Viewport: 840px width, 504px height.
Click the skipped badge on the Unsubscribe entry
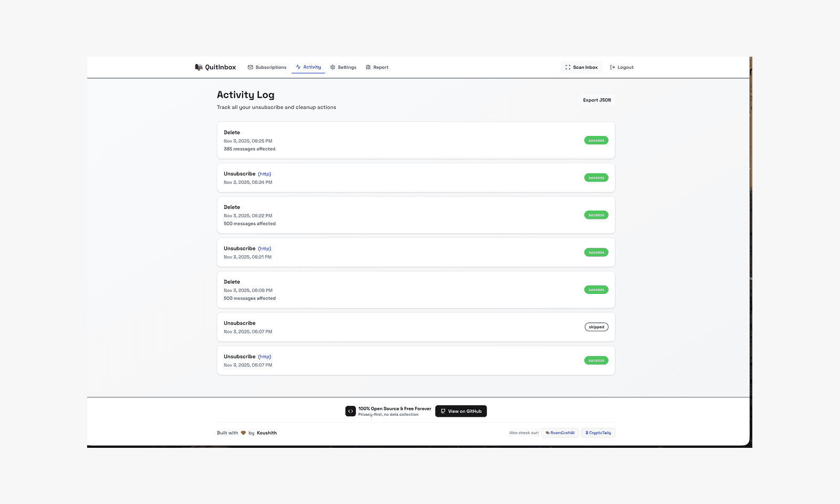click(596, 327)
